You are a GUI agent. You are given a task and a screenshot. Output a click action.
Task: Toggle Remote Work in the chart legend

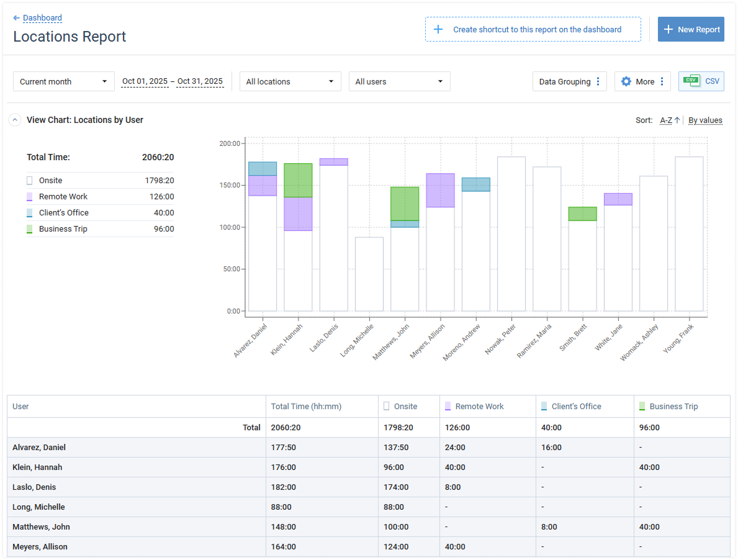click(63, 197)
